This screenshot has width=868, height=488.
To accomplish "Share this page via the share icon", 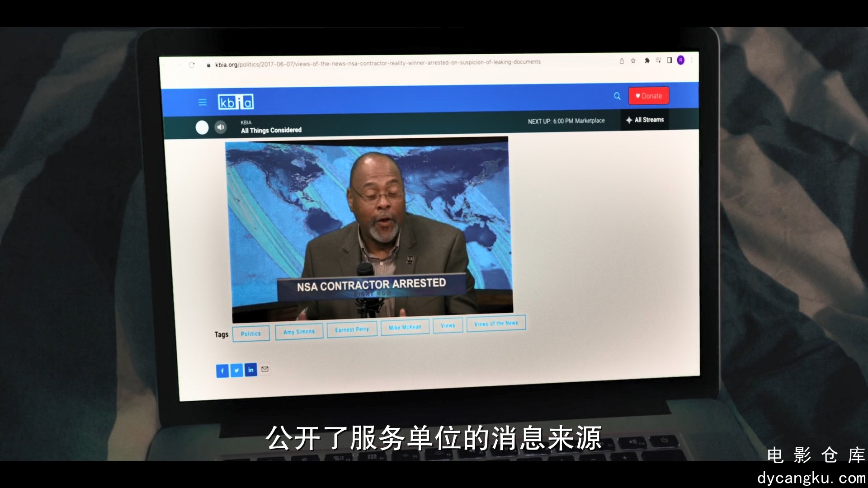I will (x=622, y=61).
